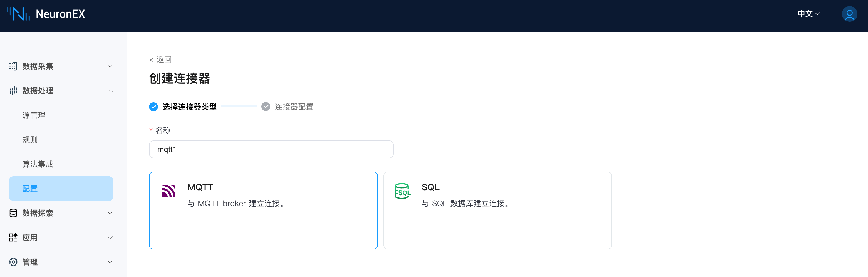Image resolution: width=868 pixels, height=277 pixels.
Task: Expand the 数据采集 menu chevron
Action: pos(110,66)
